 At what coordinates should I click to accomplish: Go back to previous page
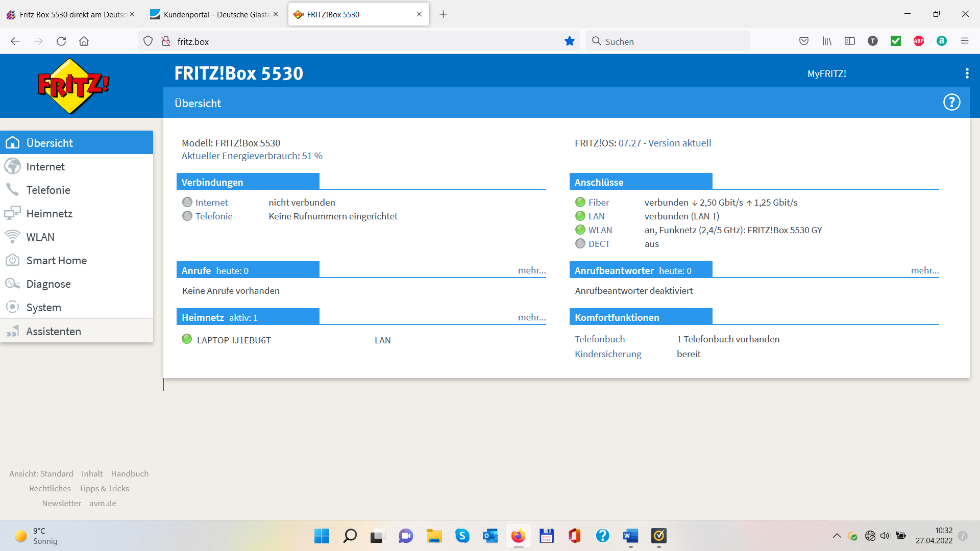pos(15,41)
